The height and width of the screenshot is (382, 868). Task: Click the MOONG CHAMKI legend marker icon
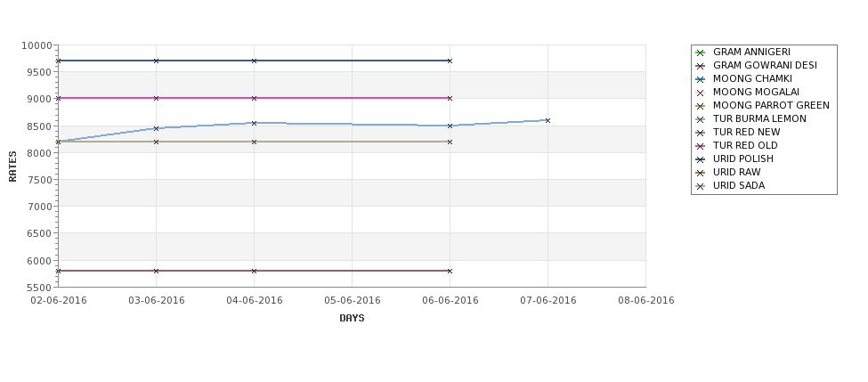click(701, 79)
